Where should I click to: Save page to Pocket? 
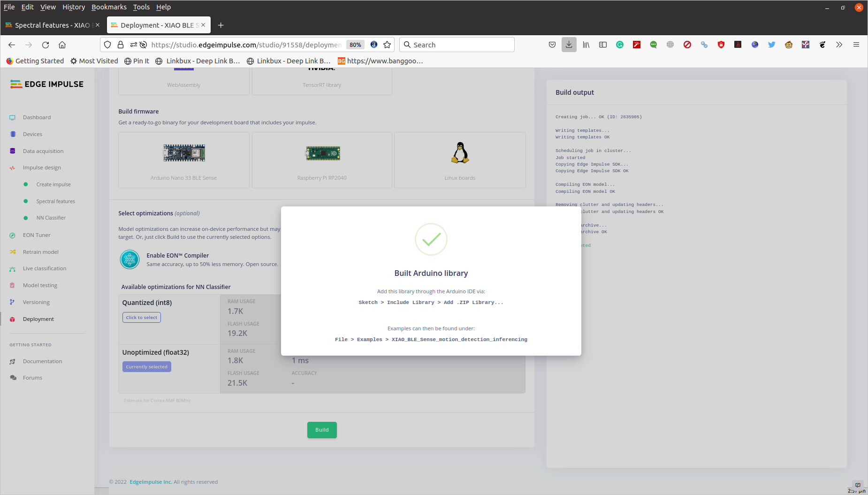(552, 45)
